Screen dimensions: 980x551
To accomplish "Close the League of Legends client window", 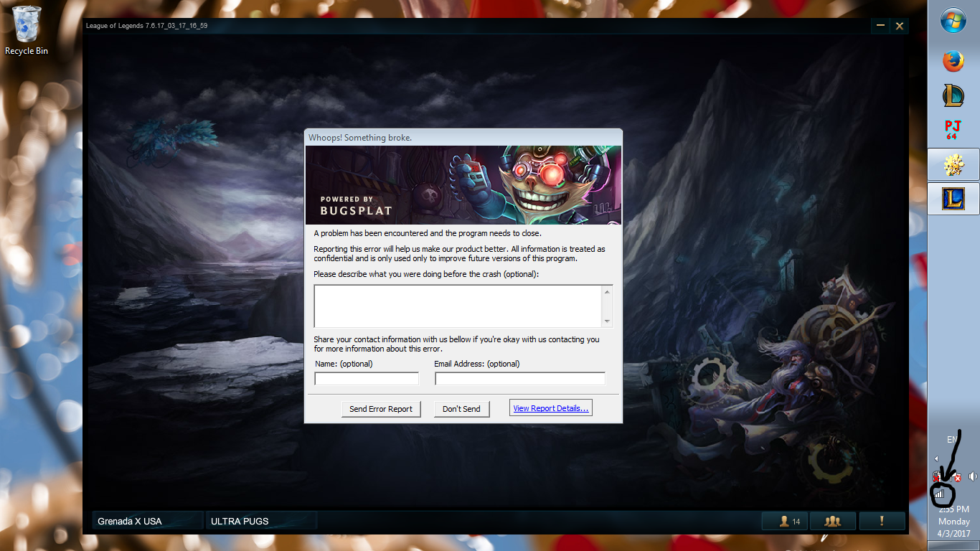I will [x=899, y=26].
